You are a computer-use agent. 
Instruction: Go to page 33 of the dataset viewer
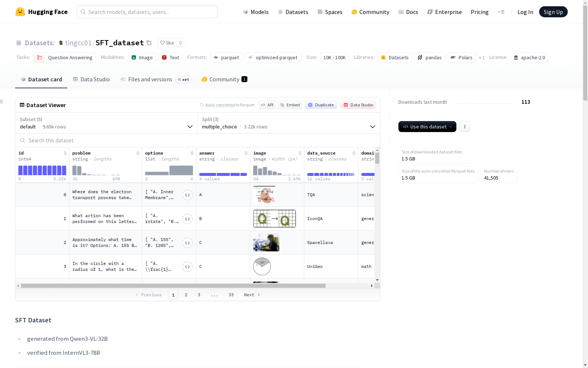pyautogui.click(x=231, y=295)
